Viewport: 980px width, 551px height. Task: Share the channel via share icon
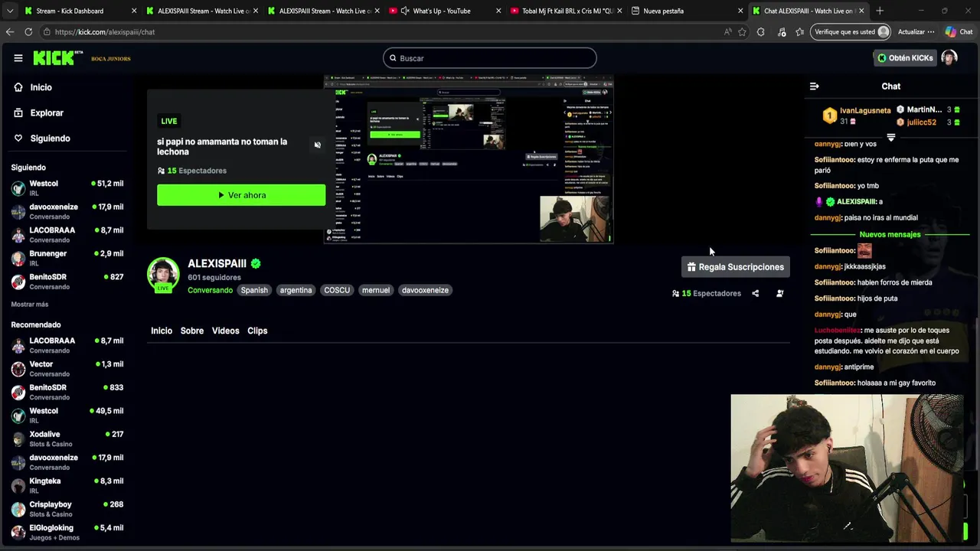(x=755, y=293)
